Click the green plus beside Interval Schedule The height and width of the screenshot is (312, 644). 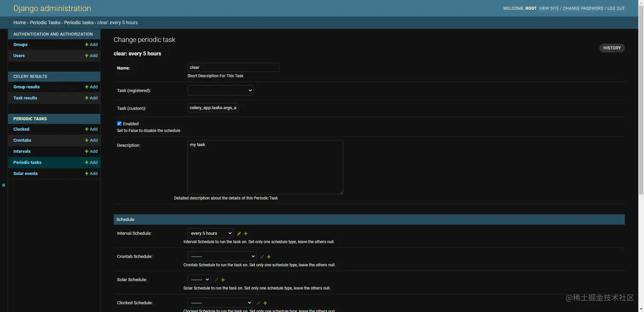(246, 234)
